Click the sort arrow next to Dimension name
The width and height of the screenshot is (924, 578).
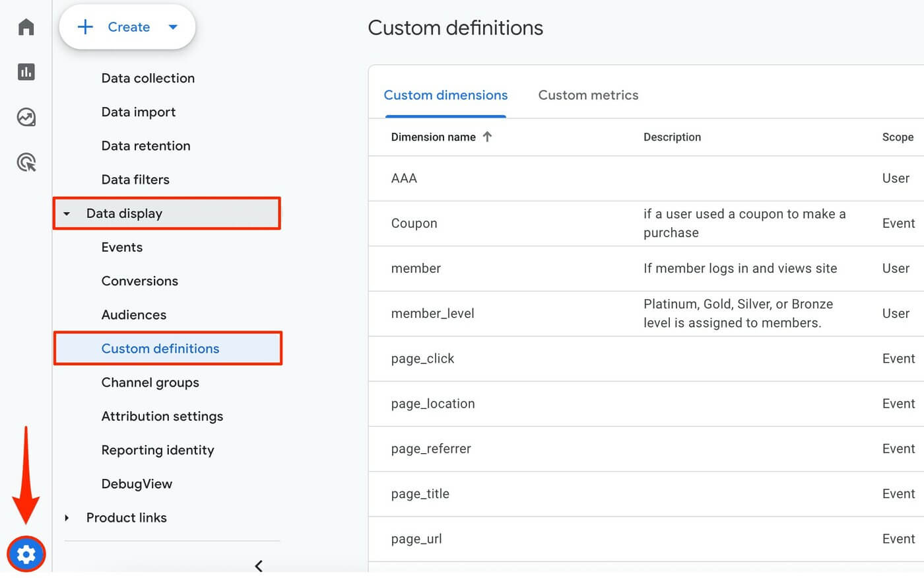click(x=487, y=136)
